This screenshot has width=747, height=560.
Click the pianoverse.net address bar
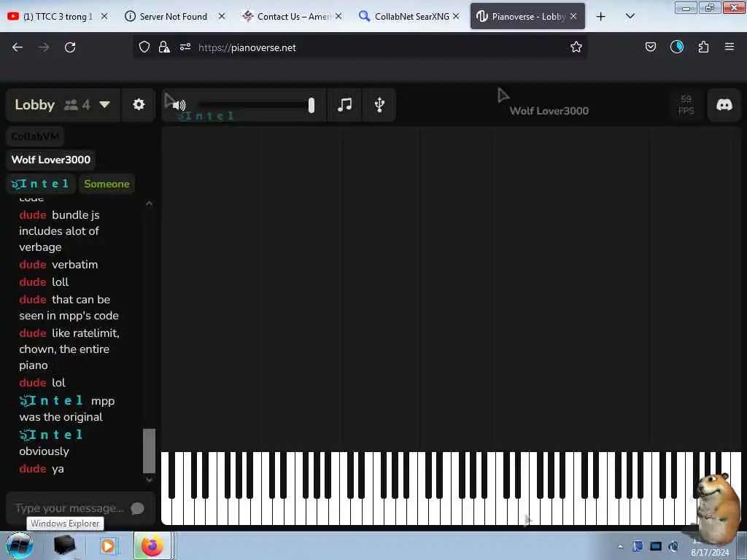tap(362, 47)
